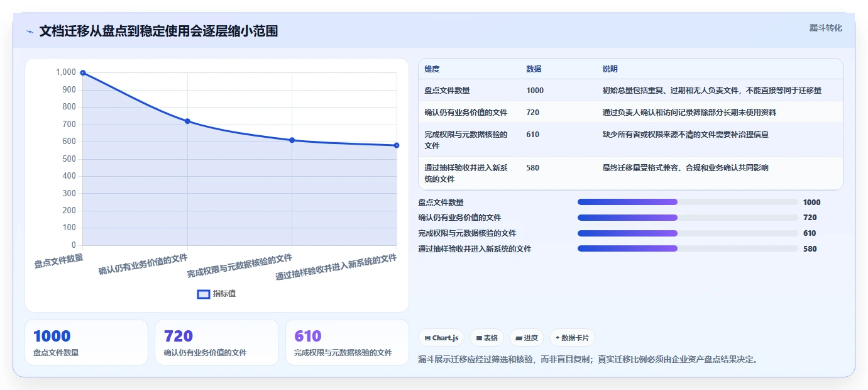This screenshot has height=390, width=868.
Task: Click the 1000 value beside the first progress bar
Action: [x=812, y=203]
